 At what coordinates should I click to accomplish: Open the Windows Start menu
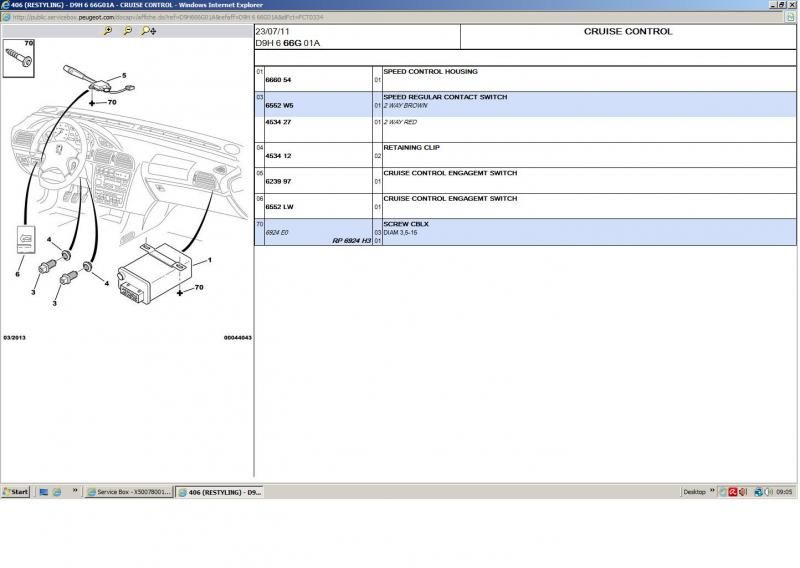coord(16,492)
